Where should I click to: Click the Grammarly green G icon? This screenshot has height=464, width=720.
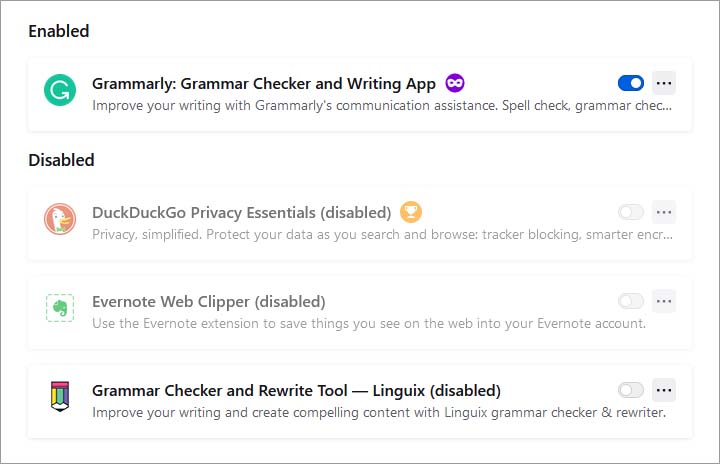(60, 93)
